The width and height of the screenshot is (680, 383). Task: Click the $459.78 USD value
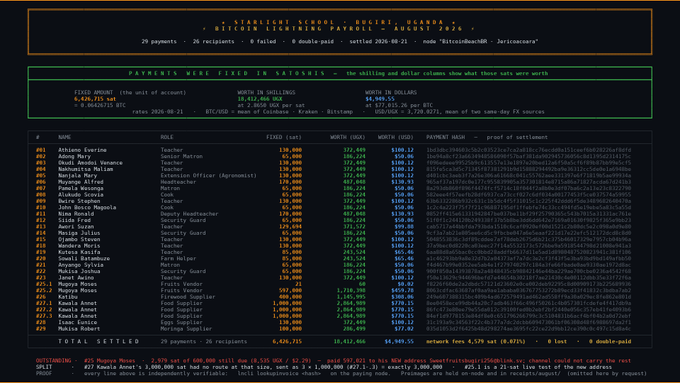pyautogui.click(x=402, y=290)
